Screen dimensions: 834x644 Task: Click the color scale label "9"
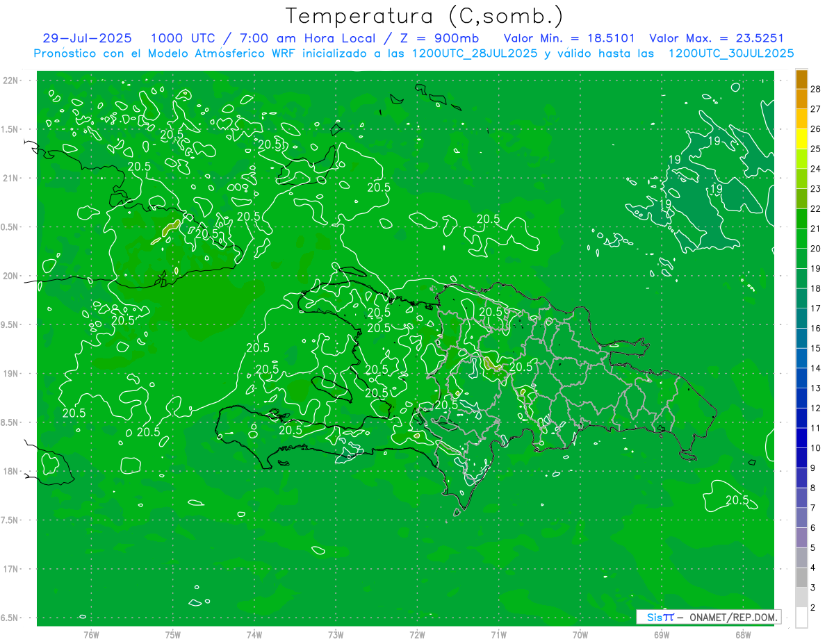[813, 468]
